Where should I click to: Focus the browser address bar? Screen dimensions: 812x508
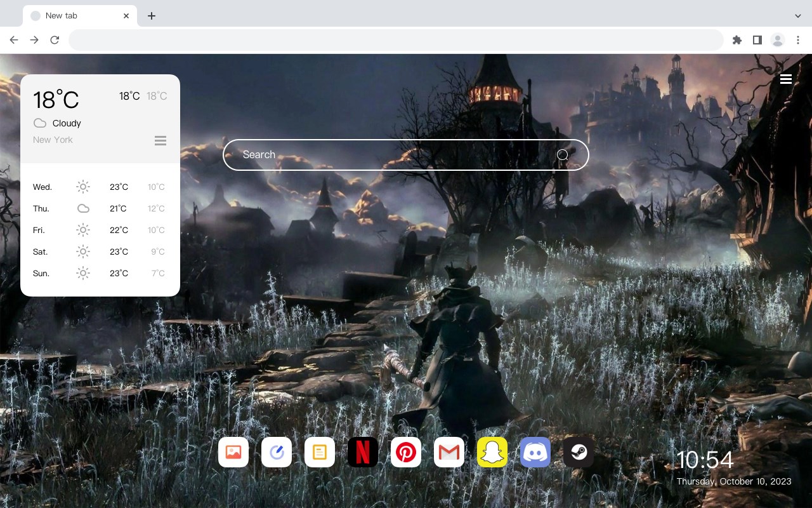coord(396,40)
